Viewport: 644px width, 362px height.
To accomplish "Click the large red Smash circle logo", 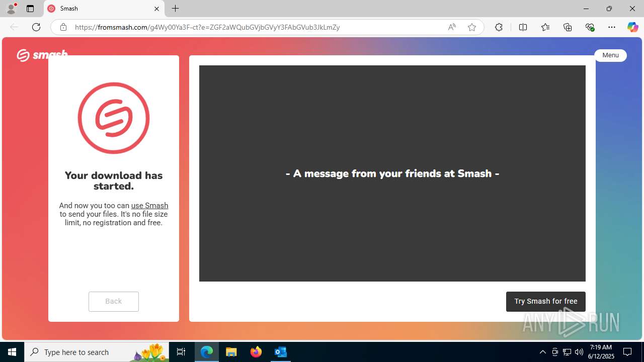I will [114, 118].
